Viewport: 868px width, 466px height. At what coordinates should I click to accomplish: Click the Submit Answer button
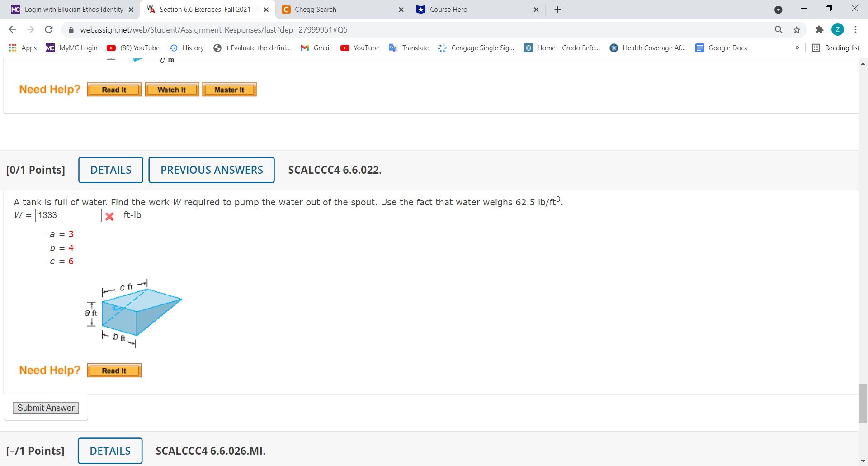(46, 408)
